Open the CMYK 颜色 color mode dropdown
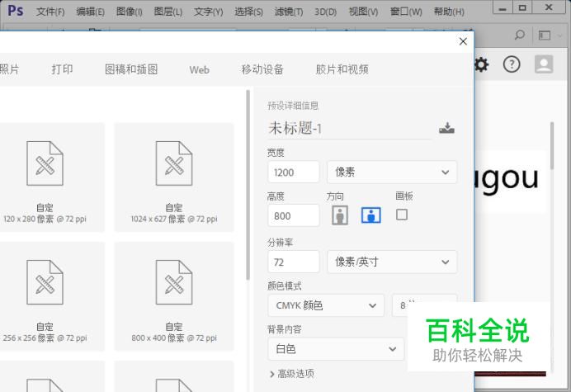Image resolution: width=571 pixels, height=392 pixels. (326, 305)
